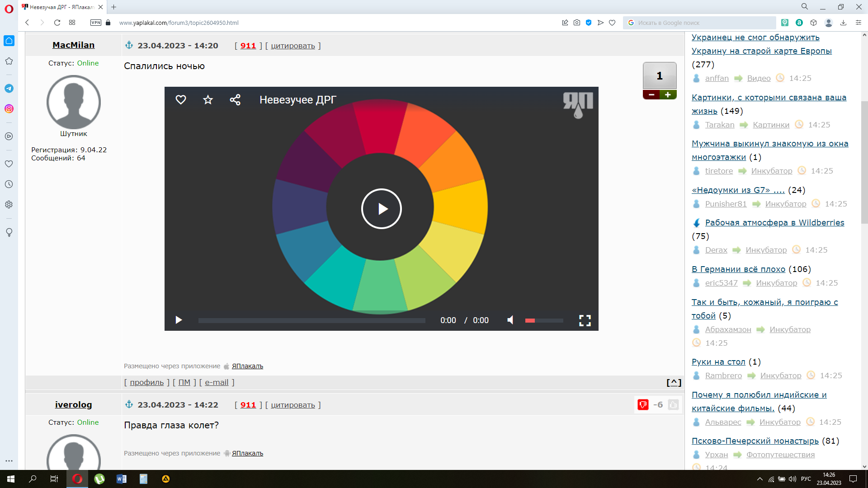Report MacMilan's post via 911 link
Image resolution: width=868 pixels, height=488 pixels.
coord(248,46)
